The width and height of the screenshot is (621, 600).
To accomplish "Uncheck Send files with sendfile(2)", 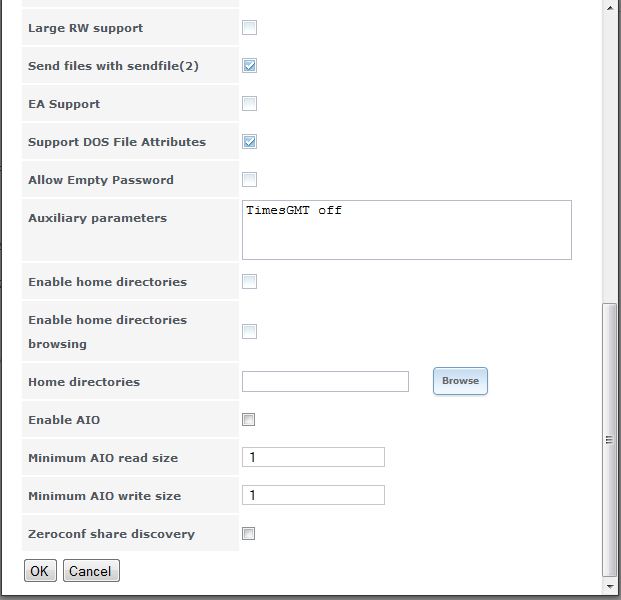I will click(249, 66).
